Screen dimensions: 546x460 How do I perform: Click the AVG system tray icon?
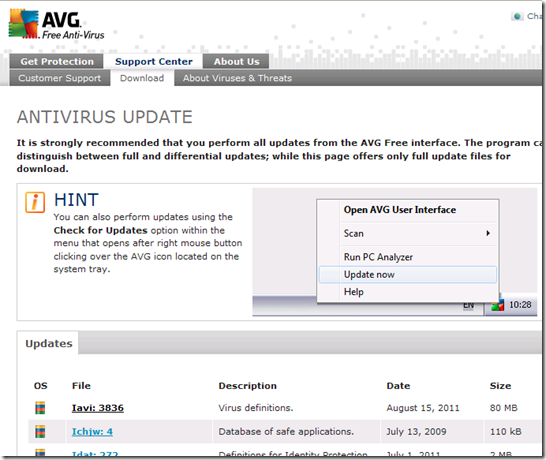498,305
